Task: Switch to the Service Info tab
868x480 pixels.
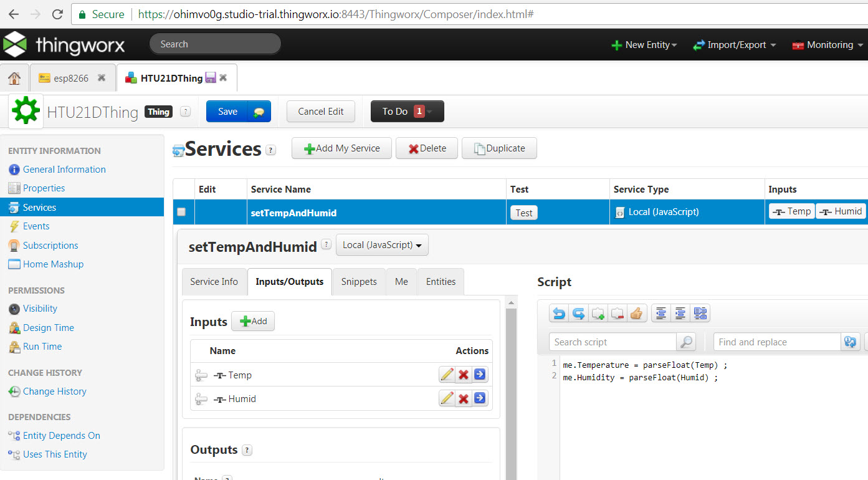Action: click(x=214, y=282)
